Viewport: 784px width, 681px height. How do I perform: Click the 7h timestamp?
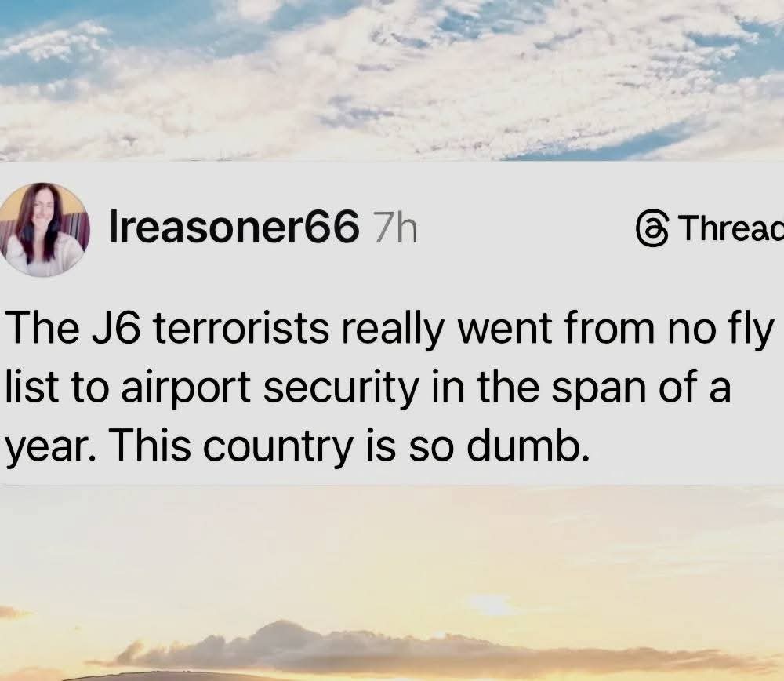point(394,228)
